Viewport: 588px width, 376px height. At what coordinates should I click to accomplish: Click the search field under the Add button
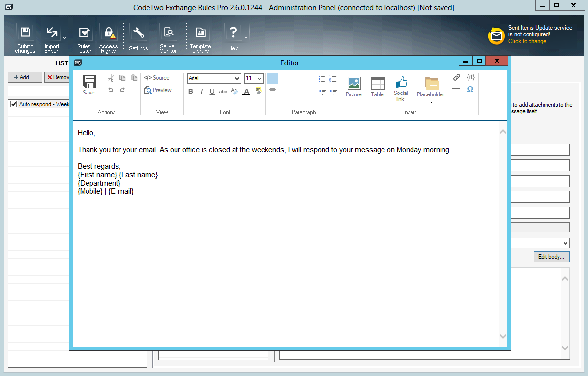(x=39, y=91)
